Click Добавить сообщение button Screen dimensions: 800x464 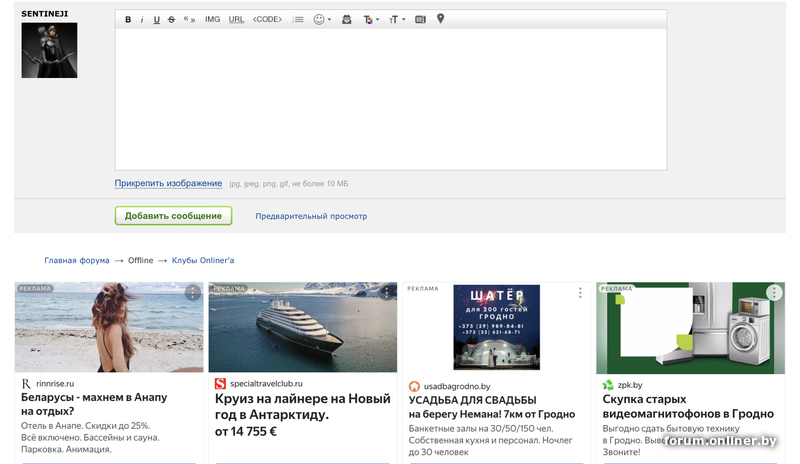pyautogui.click(x=173, y=215)
